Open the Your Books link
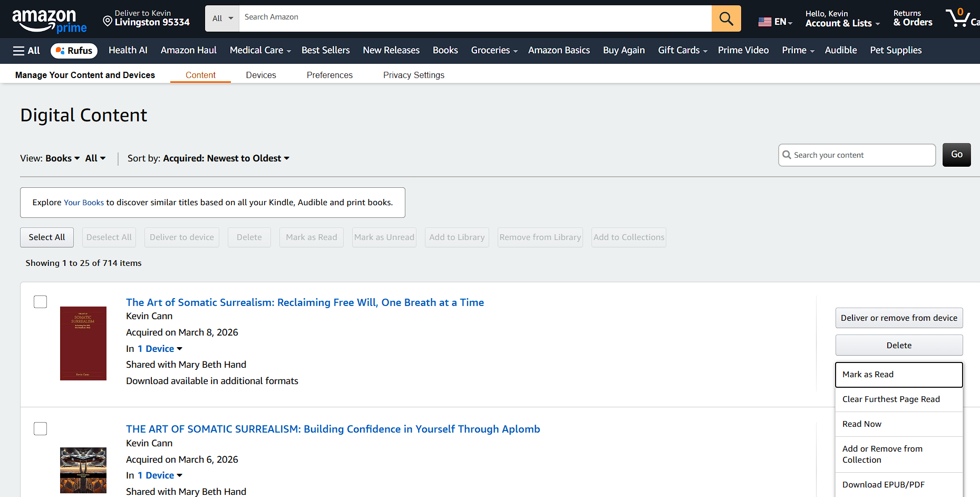Image resolution: width=980 pixels, height=497 pixels. click(x=84, y=203)
